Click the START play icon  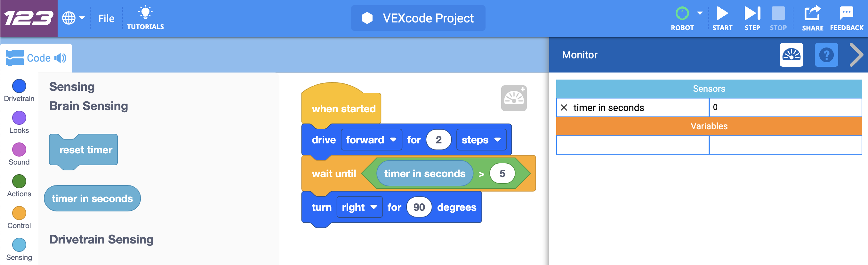click(x=722, y=13)
